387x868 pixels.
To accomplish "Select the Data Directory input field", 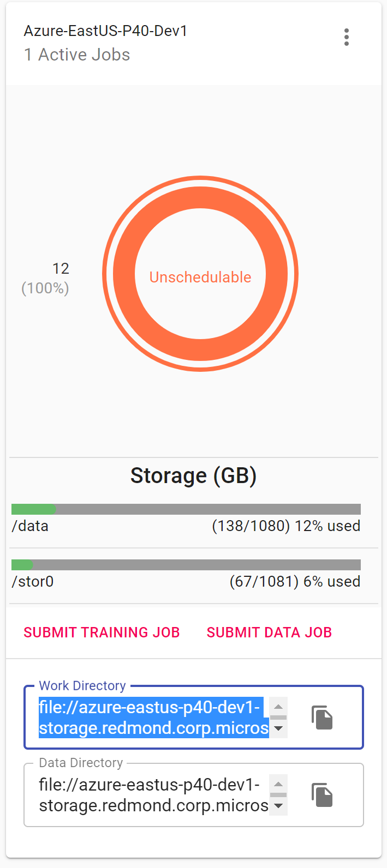I will tap(153, 795).
